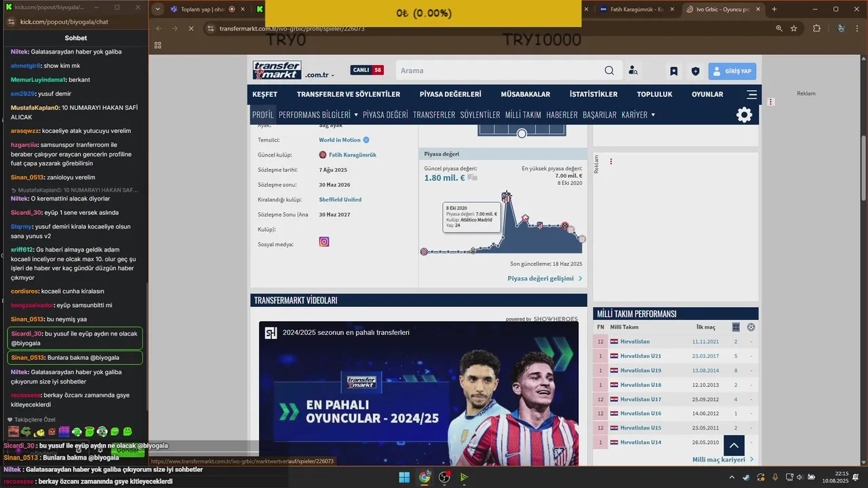Open the transfermarkt .com.tr domain dropdown
868x488 pixels.
(319, 75)
